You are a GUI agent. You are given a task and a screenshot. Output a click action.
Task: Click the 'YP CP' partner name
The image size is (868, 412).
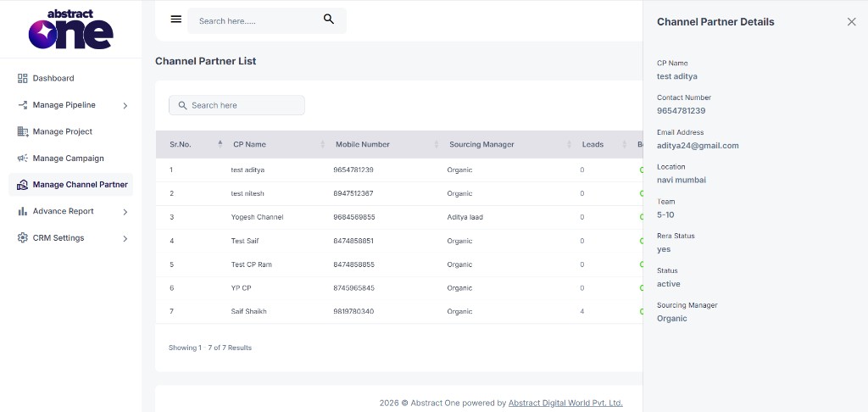241,288
